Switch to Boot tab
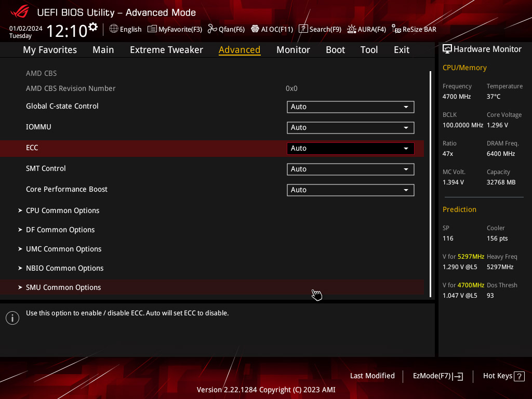This screenshot has width=532, height=399. coord(335,50)
